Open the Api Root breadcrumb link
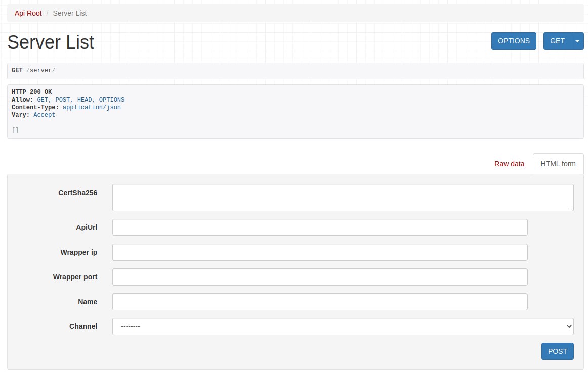This screenshot has width=588, height=377. tap(28, 13)
